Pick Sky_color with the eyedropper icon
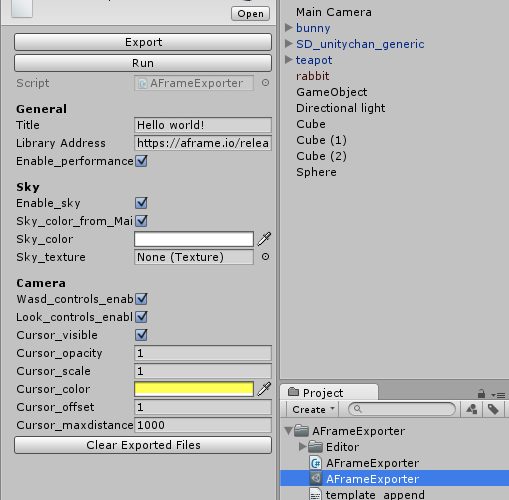The height and width of the screenshot is (500, 509). (x=264, y=239)
